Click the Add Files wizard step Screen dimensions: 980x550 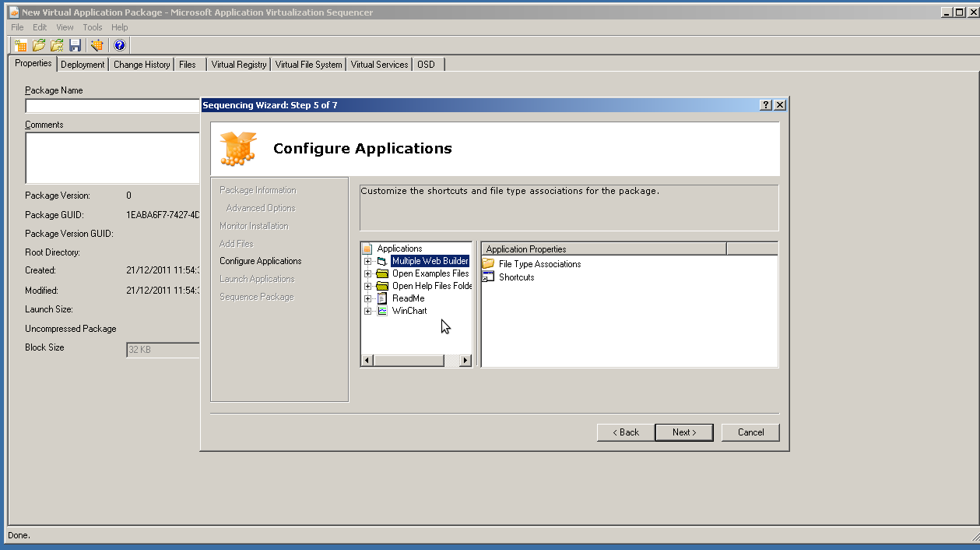[x=237, y=244]
